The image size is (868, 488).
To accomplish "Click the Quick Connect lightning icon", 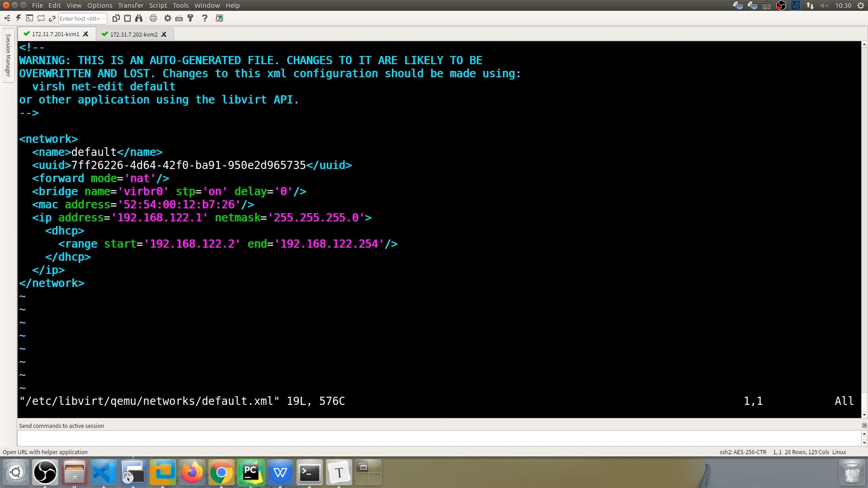I will click(x=18, y=18).
